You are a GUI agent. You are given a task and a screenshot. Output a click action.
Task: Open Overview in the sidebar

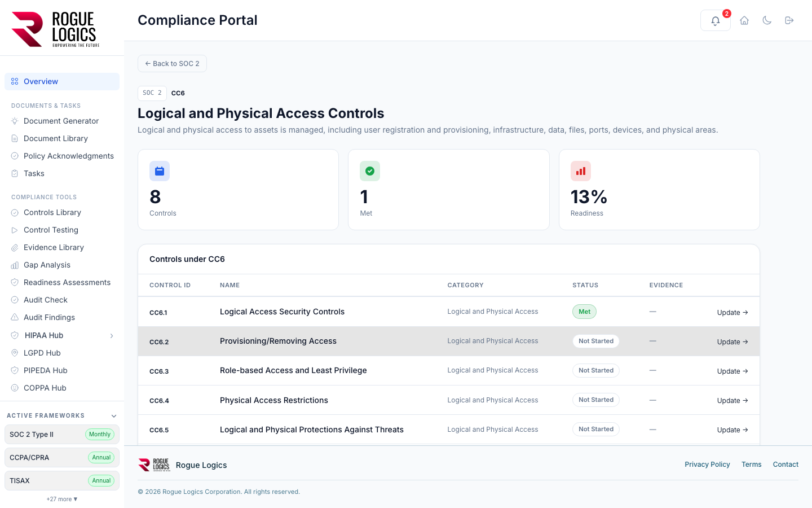click(x=62, y=81)
